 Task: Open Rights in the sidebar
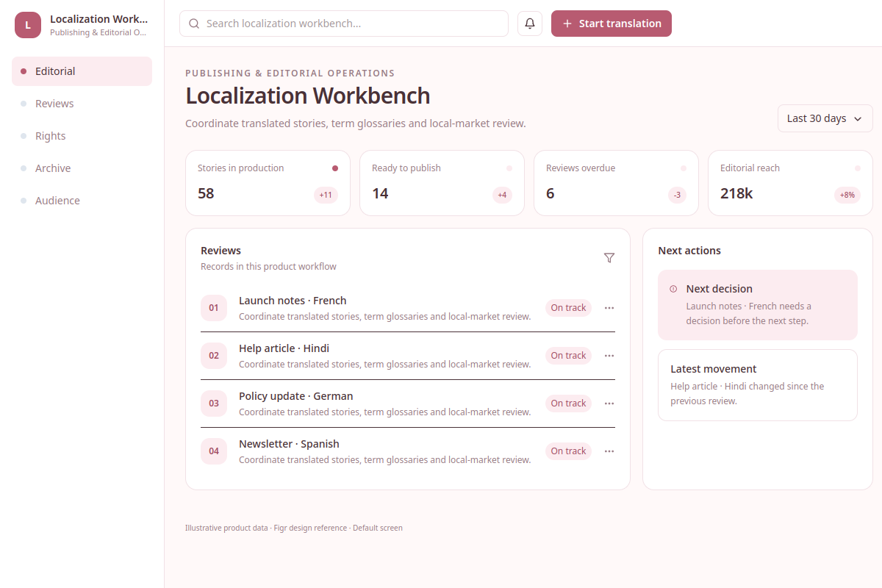[x=82, y=136]
